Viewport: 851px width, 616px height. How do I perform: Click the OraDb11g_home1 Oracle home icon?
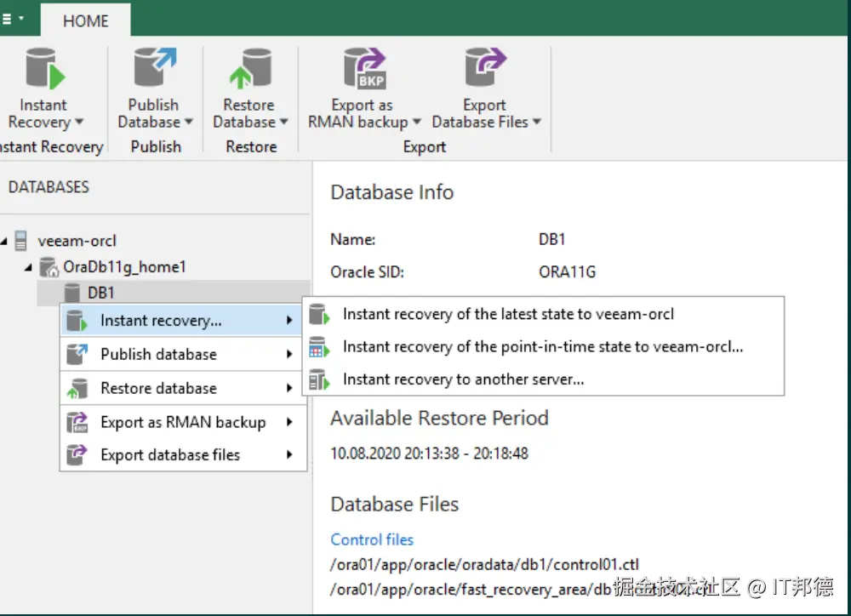click(49, 267)
